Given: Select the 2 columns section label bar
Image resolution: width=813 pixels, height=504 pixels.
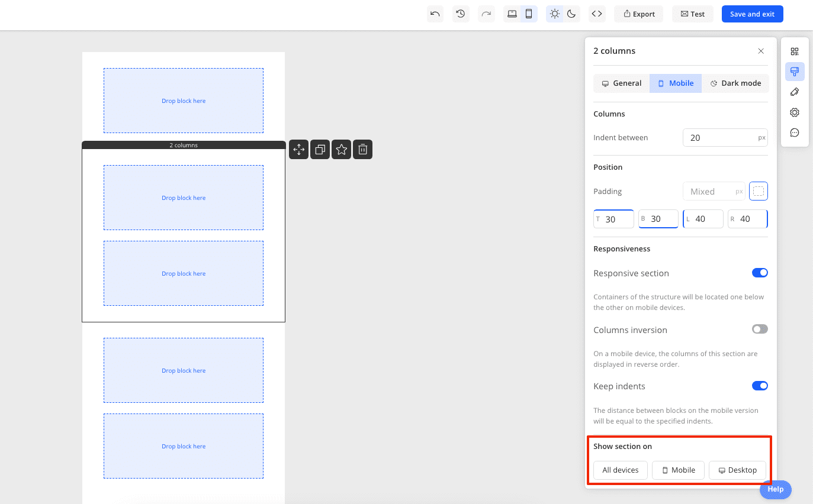Looking at the screenshot, I should (x=184, y=145).
